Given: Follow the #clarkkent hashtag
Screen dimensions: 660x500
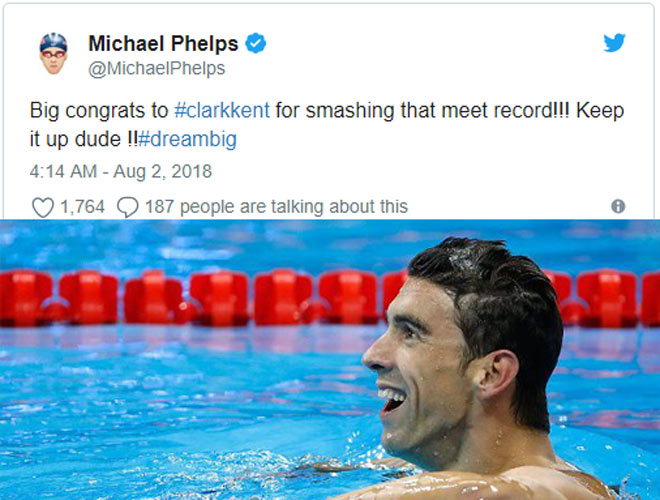Looking at the screenshot, I should (x=222, y=110).
